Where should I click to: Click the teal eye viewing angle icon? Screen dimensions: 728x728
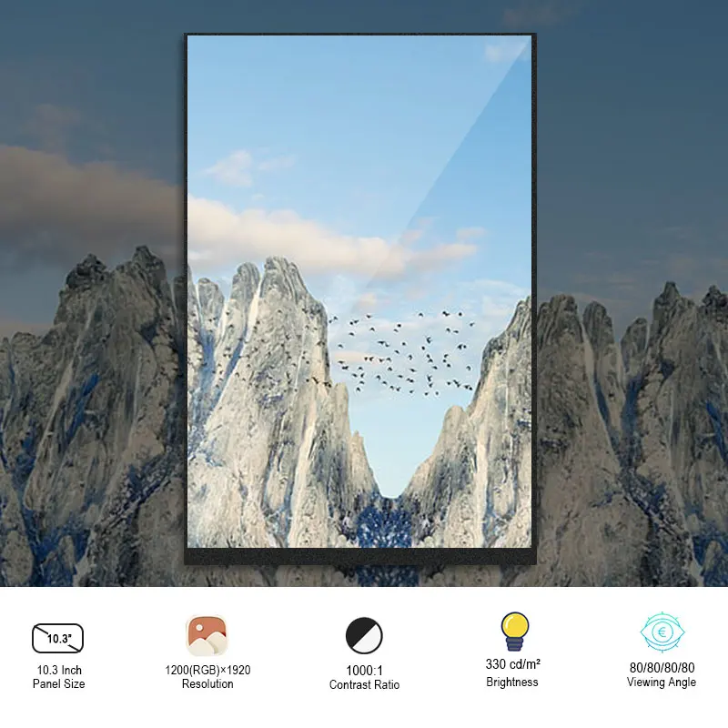point(662,632)
